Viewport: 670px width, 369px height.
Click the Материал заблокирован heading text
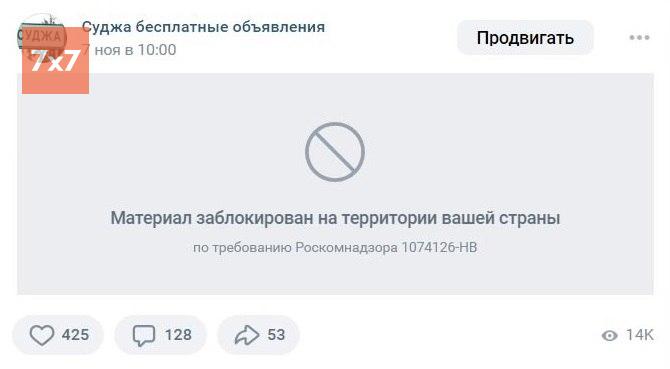click(335, 218)
